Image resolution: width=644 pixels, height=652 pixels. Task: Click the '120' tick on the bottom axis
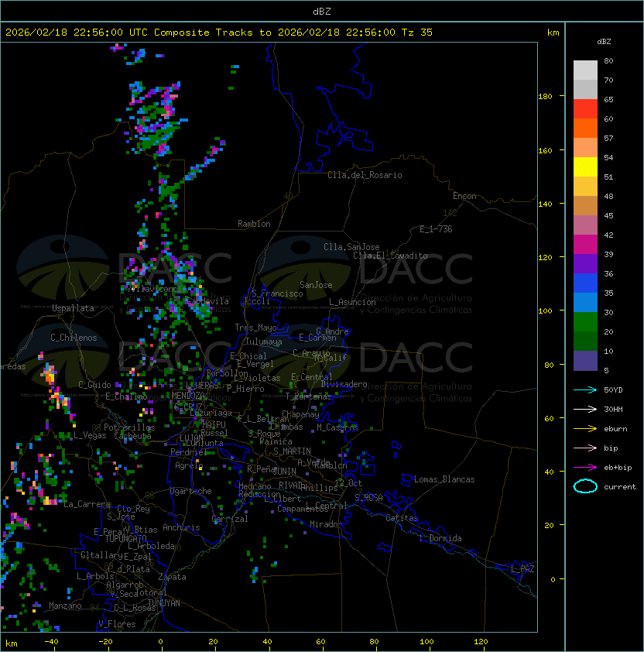click(481, 642)
